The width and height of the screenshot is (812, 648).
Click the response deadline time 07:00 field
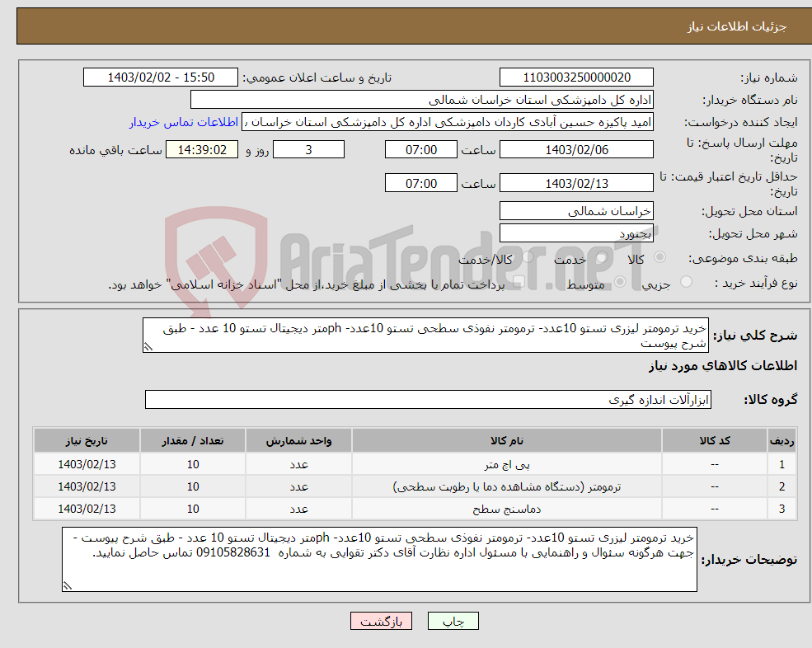421,150
